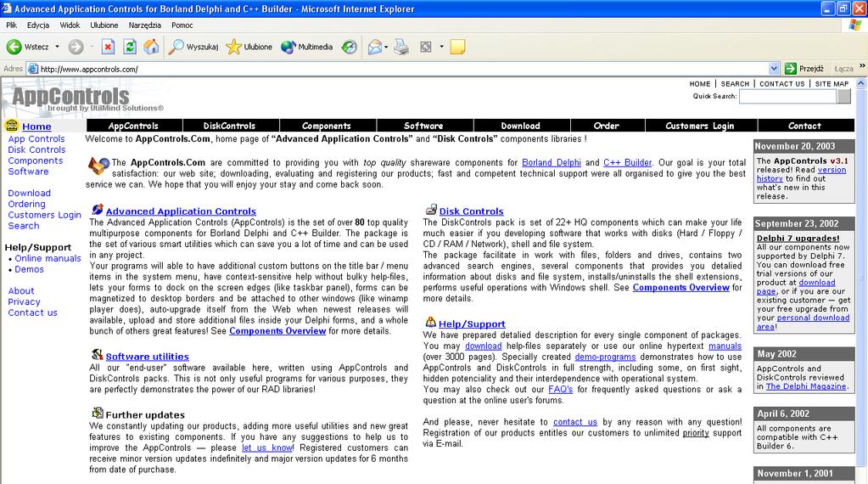Open Disk Controls in the sidebar
The image size is (868, 484).
point(36,149)
